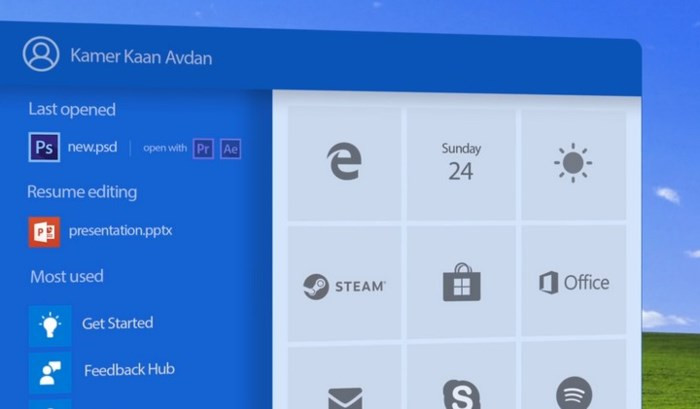Open the Feedback Hub text entry
The height and width of the screenshot is (409, 700).
[129, 370]
